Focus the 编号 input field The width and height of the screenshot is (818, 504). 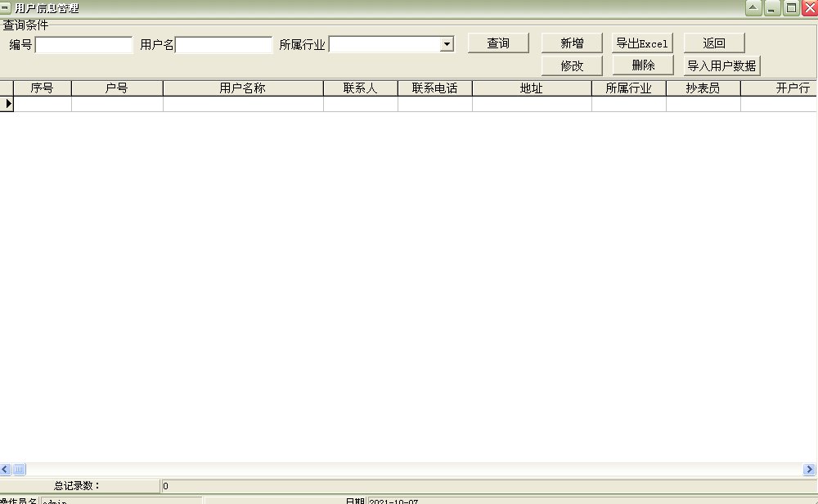coord(84,45)
